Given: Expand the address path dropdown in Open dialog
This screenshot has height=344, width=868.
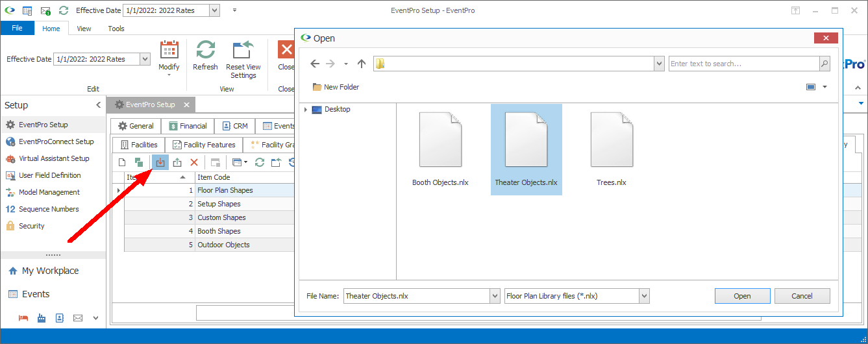Looking at the screenshot, I should (660, 64).
